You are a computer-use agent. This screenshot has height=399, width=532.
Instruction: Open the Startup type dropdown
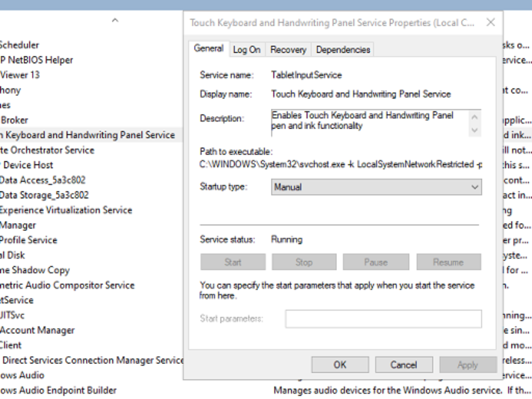point(376,187)
